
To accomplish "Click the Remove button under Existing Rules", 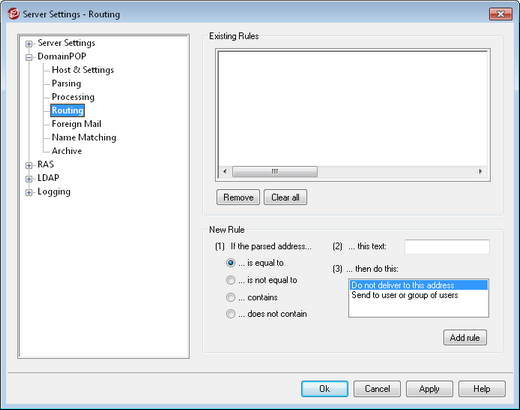I will (238, 197).
